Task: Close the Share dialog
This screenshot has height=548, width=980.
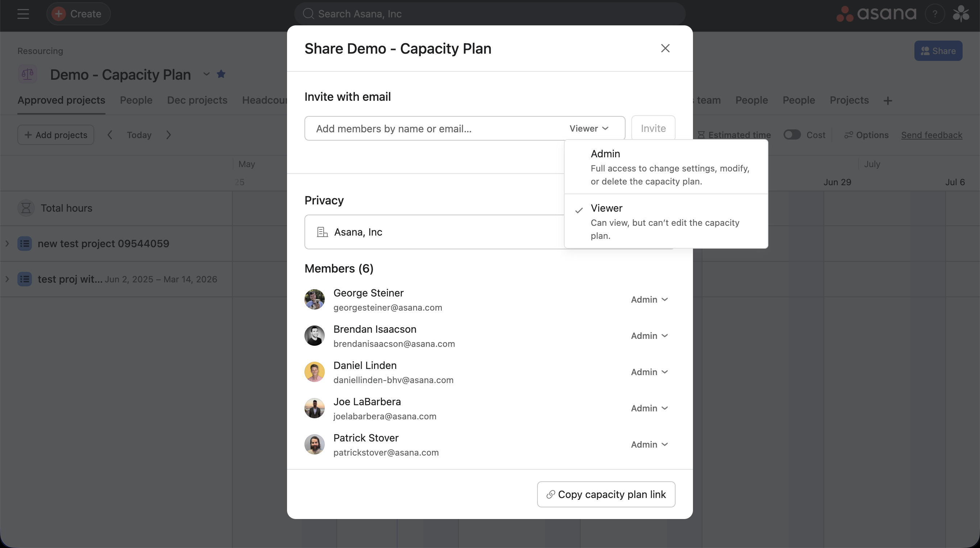Action: click(x=665, y=48)
